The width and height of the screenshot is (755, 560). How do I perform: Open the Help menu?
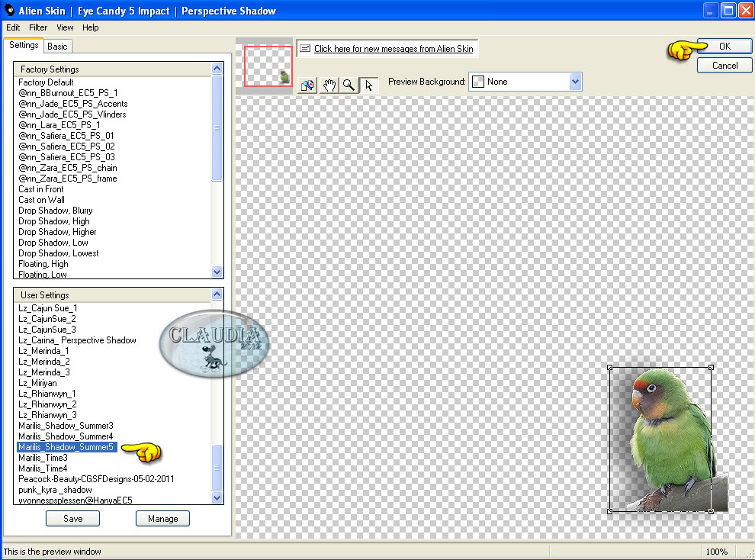(91, 27)
